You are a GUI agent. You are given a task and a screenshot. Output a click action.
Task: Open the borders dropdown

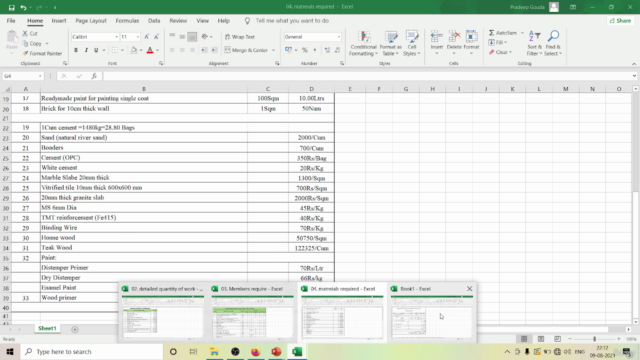[122, 50]
